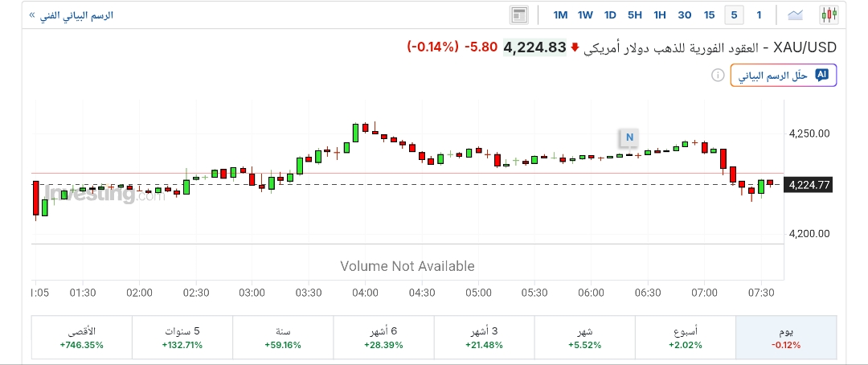The width and height of the screenshot is (868, 365).
Task: Click the N news marker on chart
Action: (x=630, y=137)
